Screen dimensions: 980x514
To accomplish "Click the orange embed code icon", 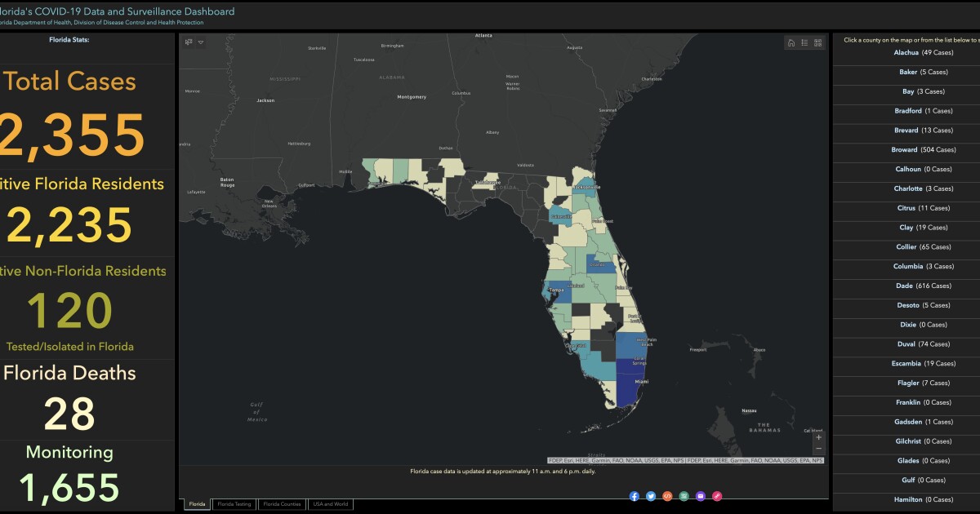I will point(667,496).
